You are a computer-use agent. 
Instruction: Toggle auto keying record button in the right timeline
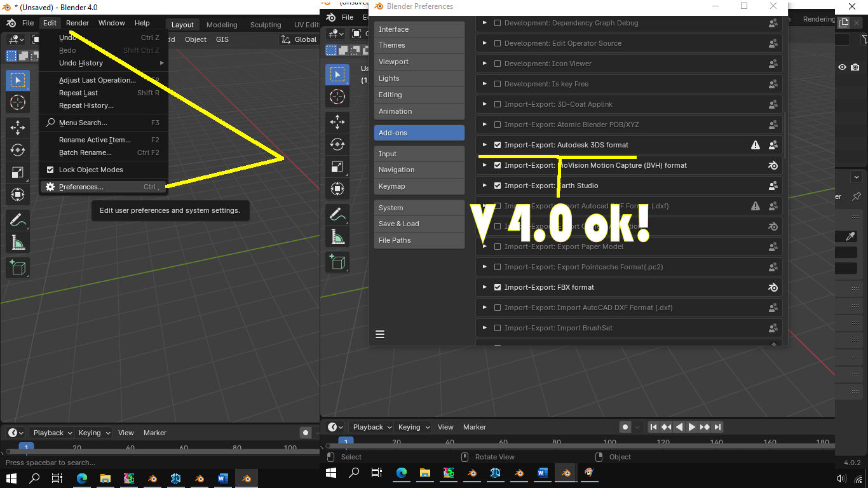[625, 427]
